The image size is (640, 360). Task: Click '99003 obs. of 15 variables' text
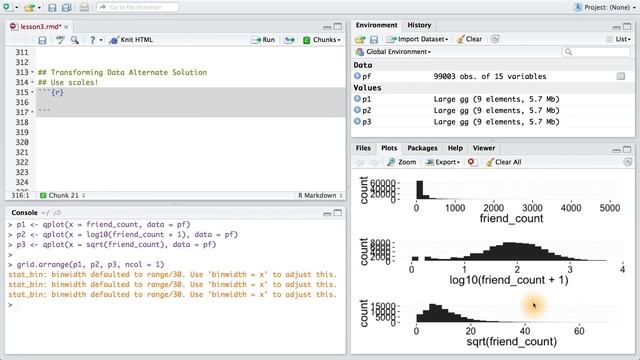coord(489,76)
